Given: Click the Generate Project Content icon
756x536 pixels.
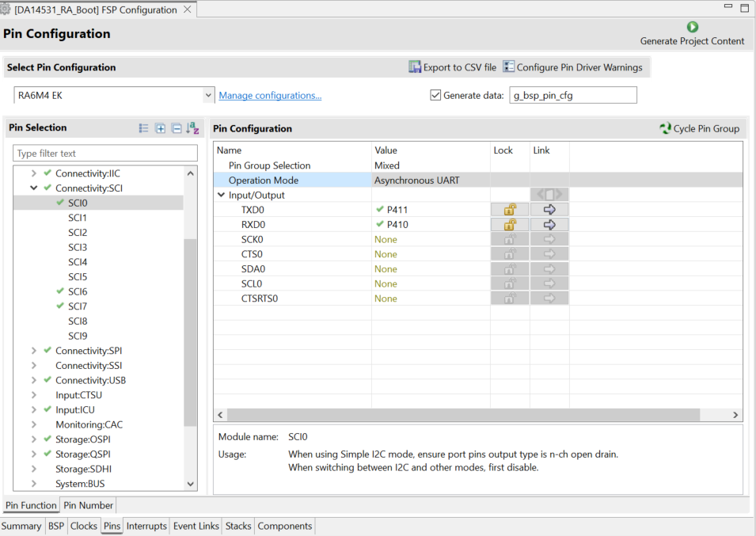Looking at the screenshot, I should (x=693, y=27).
